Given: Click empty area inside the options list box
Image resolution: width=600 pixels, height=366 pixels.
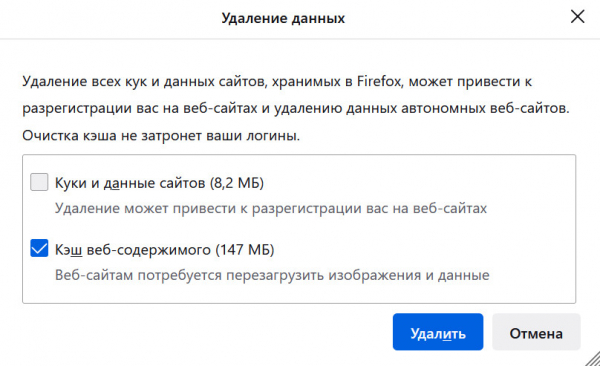Looking at the screenshot, I should 532,230.
